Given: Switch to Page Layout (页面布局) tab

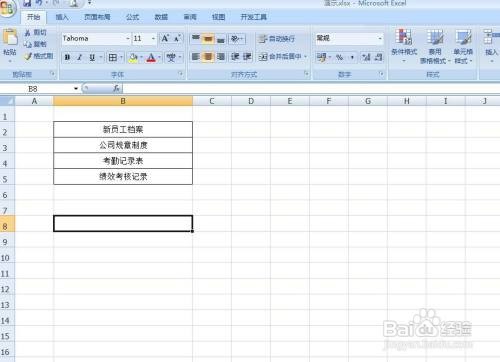Looking at the screenshot, I should [x=97, y=17].
